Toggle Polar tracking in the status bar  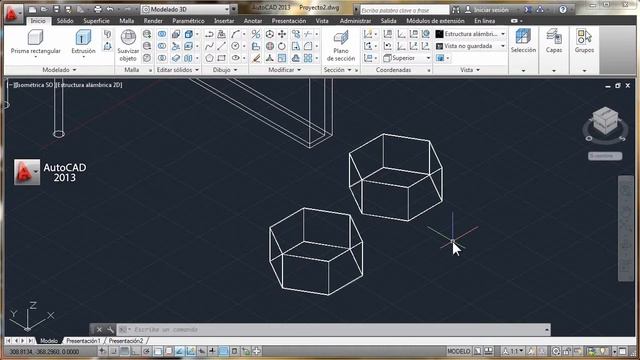click(x=146, y=351)
